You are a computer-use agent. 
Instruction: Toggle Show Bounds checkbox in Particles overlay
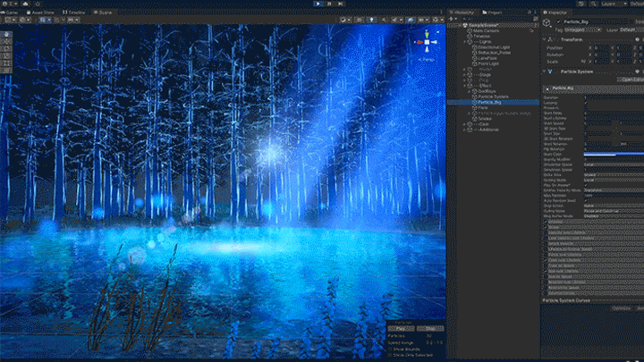point(390,349)
